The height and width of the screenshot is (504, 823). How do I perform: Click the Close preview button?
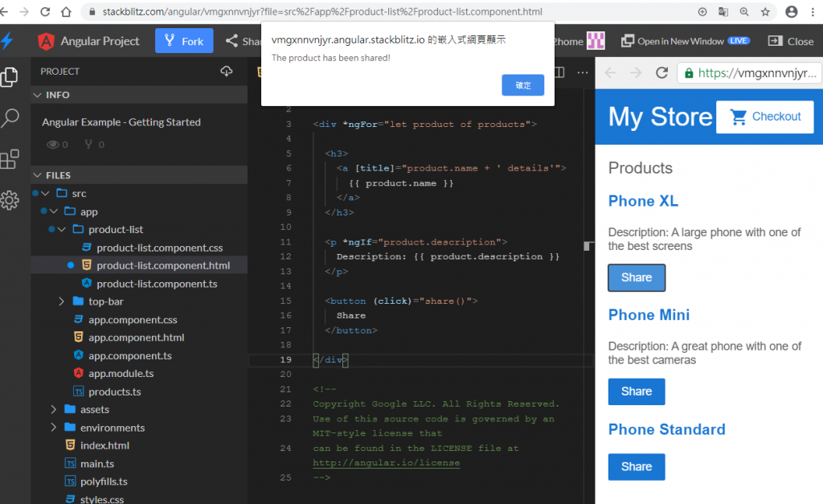point(791,41)
